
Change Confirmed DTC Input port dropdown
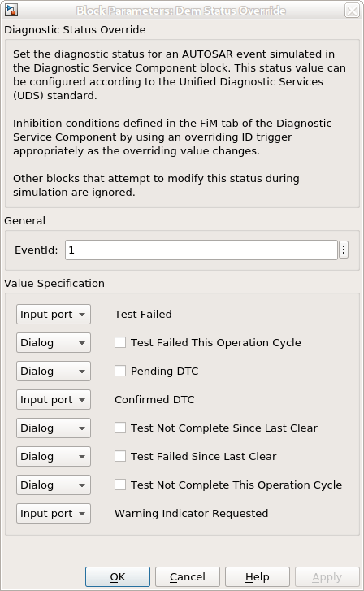point(54,399)
